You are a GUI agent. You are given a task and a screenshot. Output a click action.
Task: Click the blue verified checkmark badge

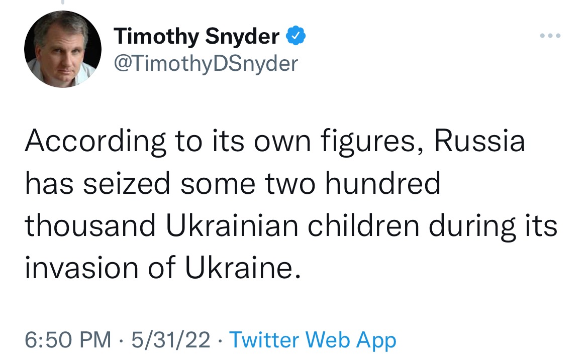coord(296,36)
